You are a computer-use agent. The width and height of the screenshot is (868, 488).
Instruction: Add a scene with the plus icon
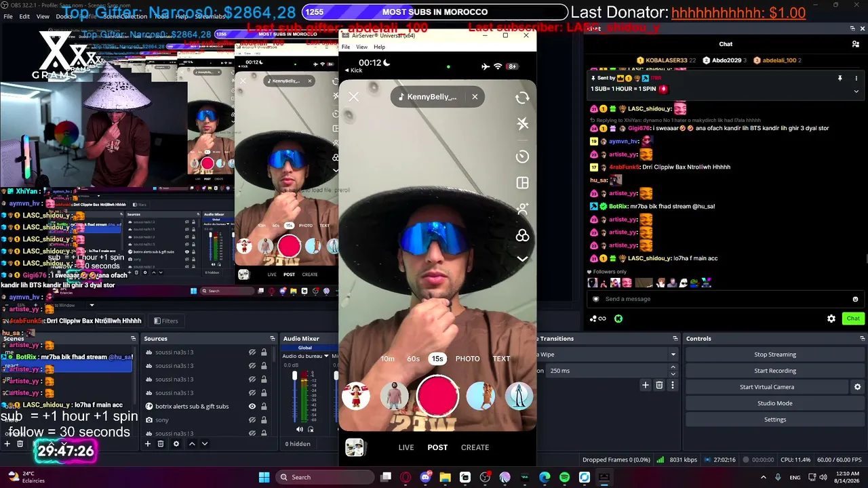pos(7,444)
